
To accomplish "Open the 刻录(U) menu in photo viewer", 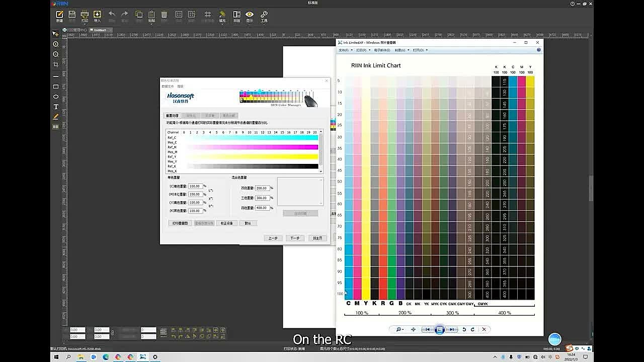I will (x=401, y=50).
